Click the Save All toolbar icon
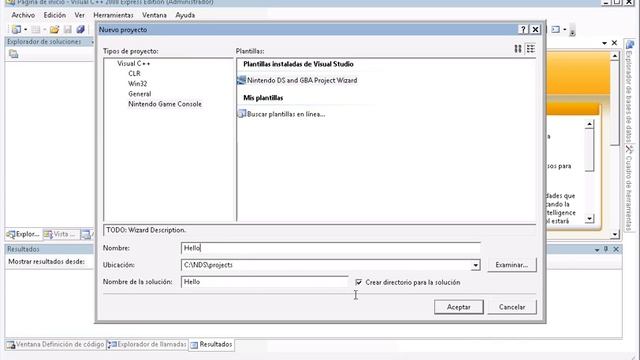Image resolution: width=640 pixels, height=360 pixels. click(80, 29)
